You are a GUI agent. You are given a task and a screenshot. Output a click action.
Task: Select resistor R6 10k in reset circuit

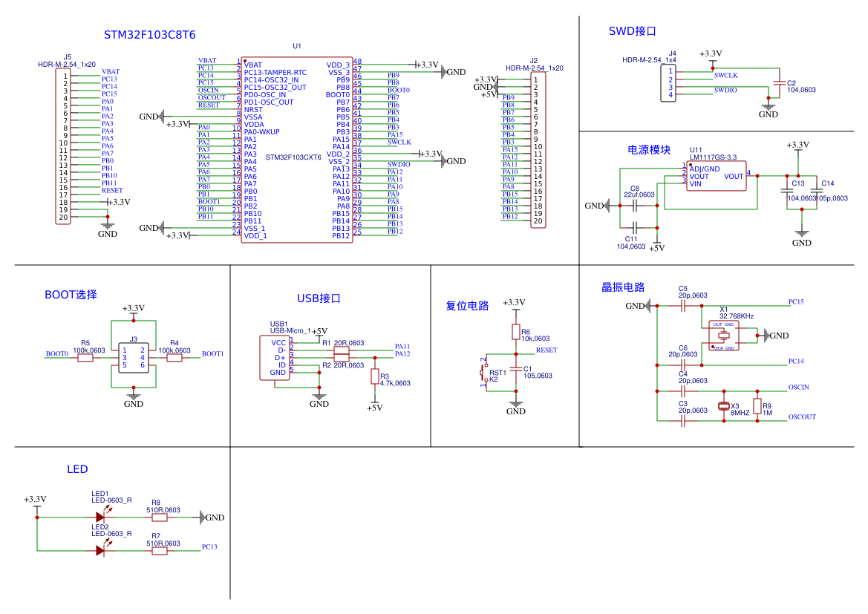pos(516,332)
